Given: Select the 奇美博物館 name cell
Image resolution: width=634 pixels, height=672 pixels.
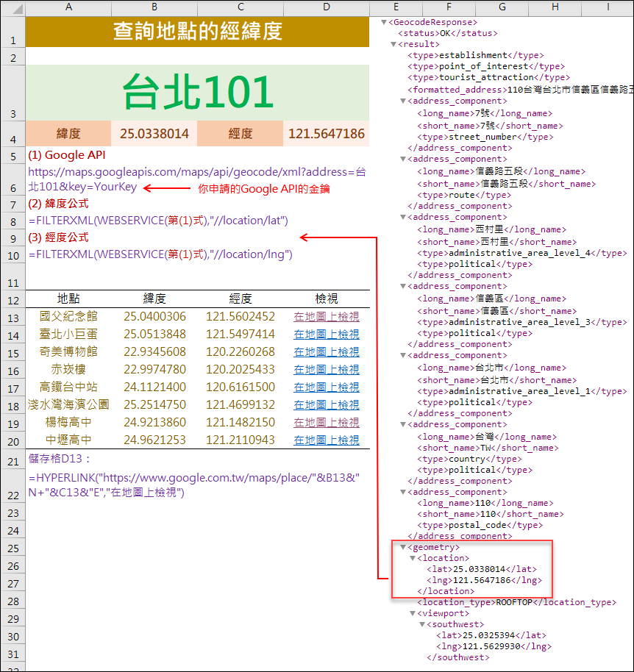Looking at the screenshot, I should pos(68,352).
